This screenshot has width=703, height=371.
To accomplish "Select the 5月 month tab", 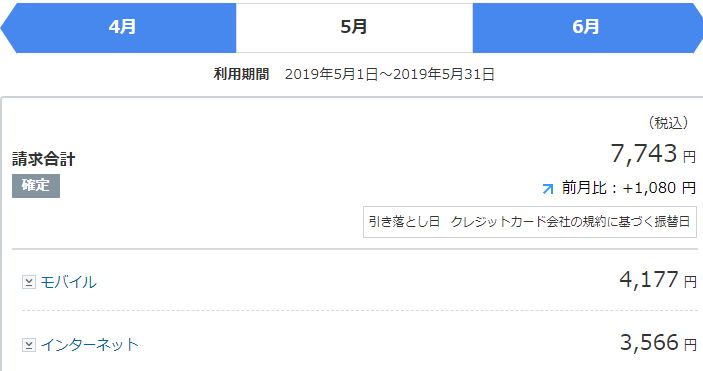I will (354, 27).
